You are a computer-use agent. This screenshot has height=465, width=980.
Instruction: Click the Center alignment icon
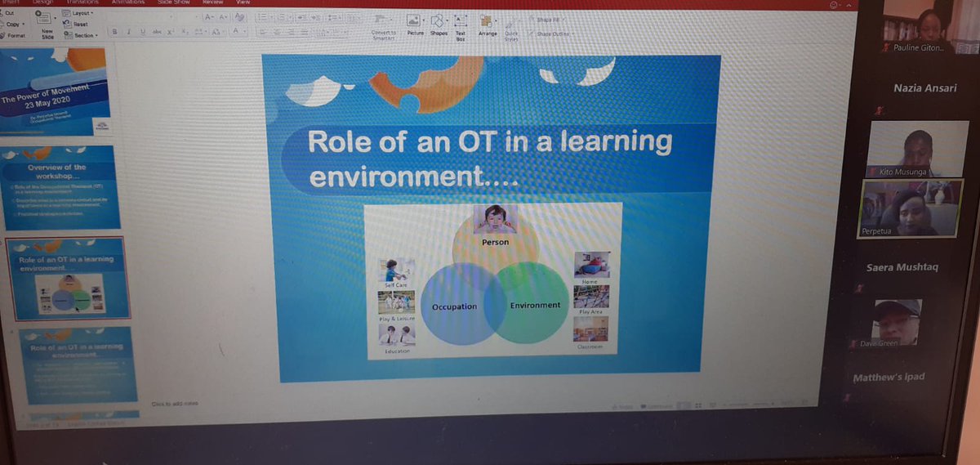pos(277,32)
